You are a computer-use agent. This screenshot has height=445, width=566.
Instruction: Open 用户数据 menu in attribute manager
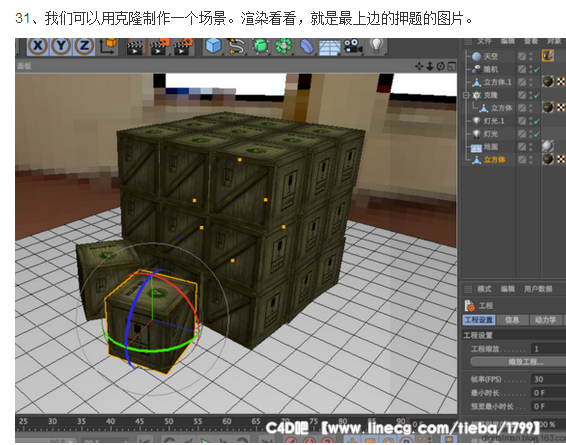[538, 289]
